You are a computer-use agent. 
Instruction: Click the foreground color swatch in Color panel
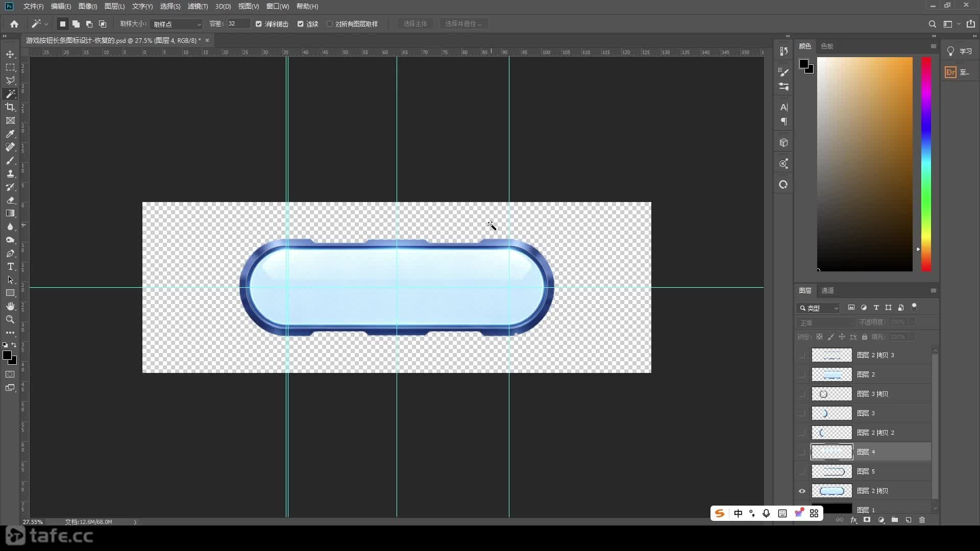(804, 64)
